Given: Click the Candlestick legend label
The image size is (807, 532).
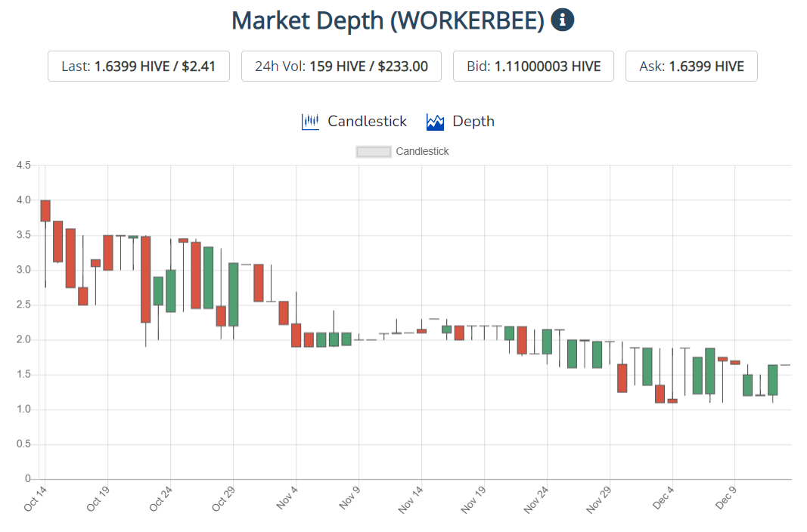Looking at the screenshot, I should [x=422, y=152].
